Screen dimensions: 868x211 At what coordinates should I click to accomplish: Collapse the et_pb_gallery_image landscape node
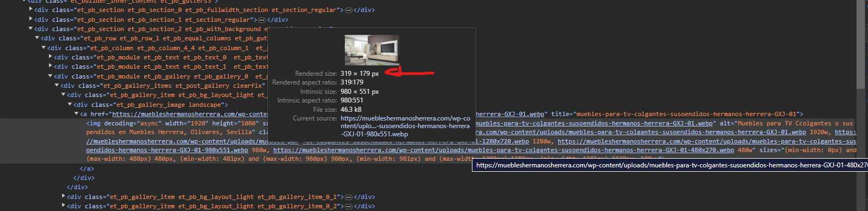pyautogui.click(x=70, y=105)
